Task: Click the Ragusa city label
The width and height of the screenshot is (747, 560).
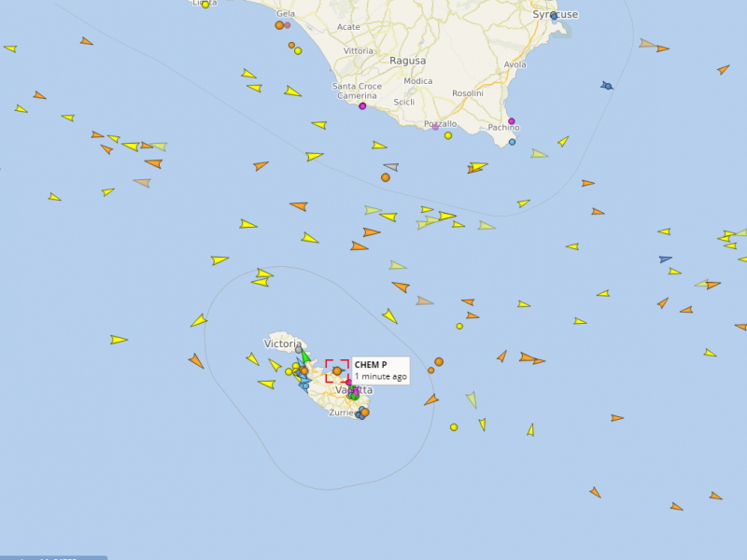Action: click(x=408, y=61)
